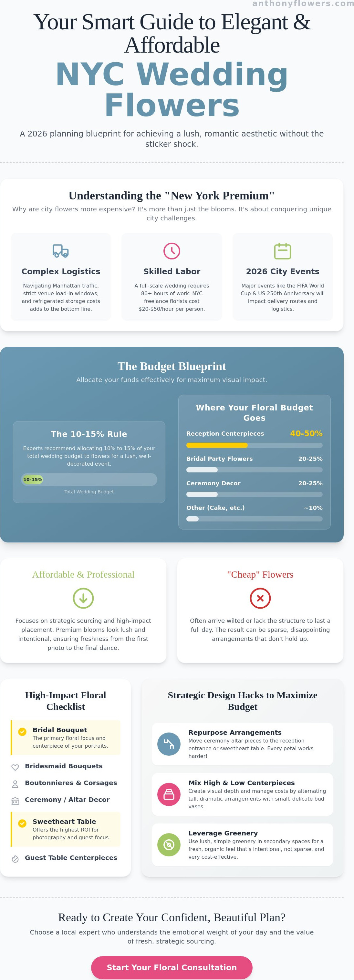
Task: Click the green Leverage Greenery icon
Action: [169, 844]
